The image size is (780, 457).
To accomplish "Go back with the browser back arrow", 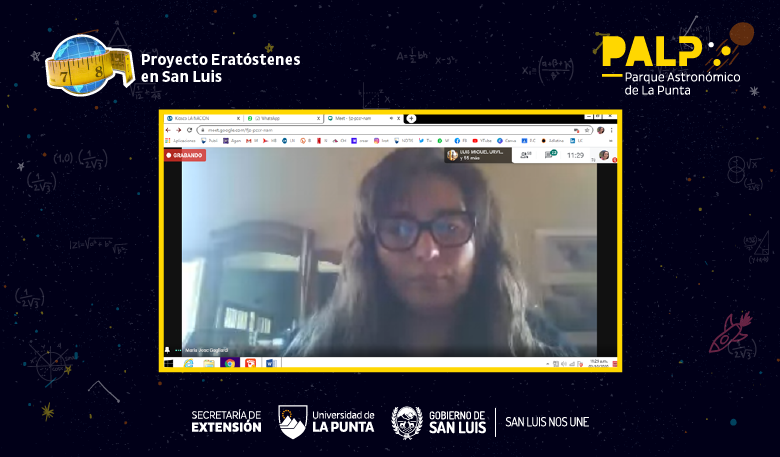I will coord(168,130).
